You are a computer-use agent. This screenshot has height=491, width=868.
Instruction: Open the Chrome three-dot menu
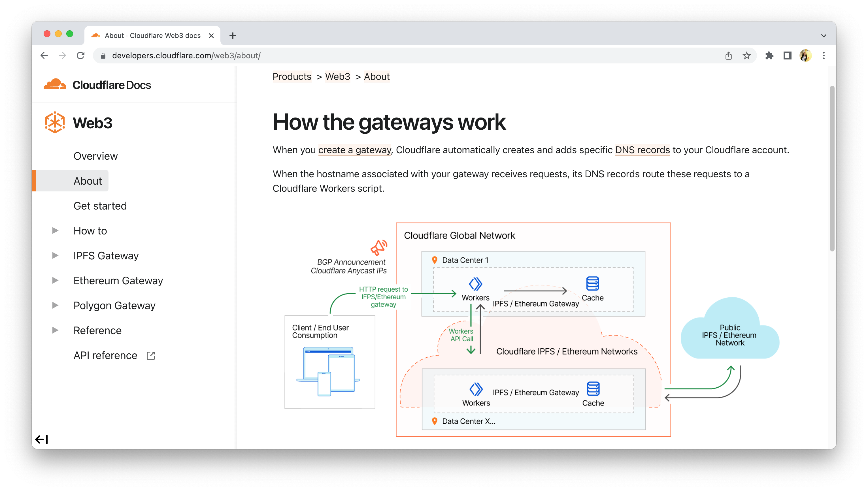click(x=824, y=56)
